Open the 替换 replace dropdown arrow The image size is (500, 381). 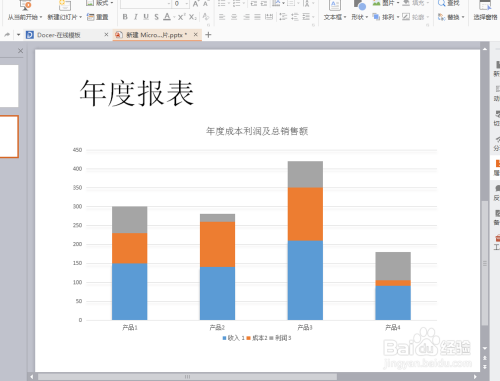tap(463, 17)
